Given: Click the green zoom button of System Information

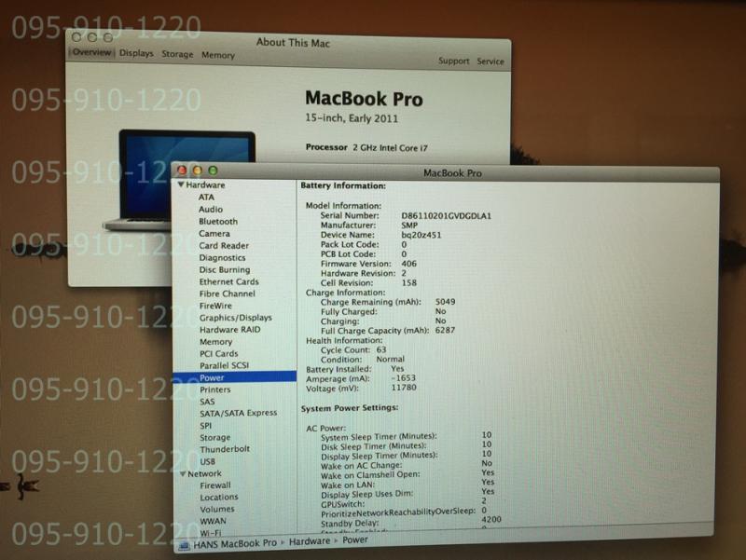Looking at the screenshot, I should coord(213,171).
